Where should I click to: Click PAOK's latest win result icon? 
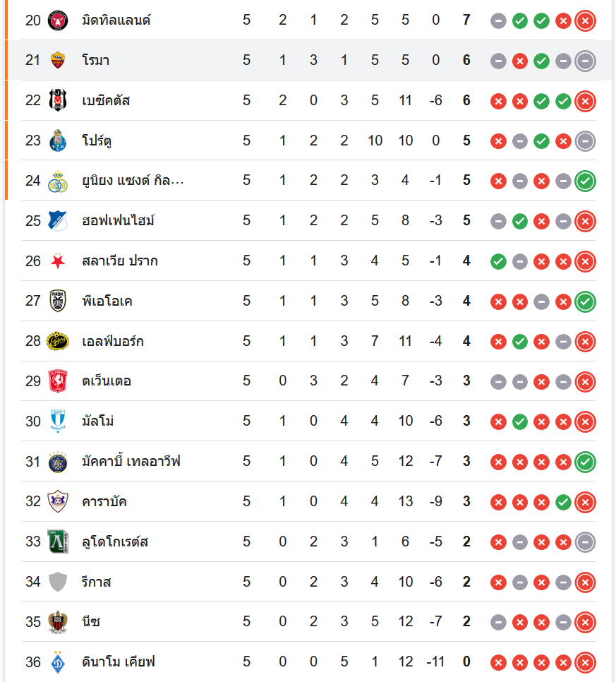(x=585, y=301)
